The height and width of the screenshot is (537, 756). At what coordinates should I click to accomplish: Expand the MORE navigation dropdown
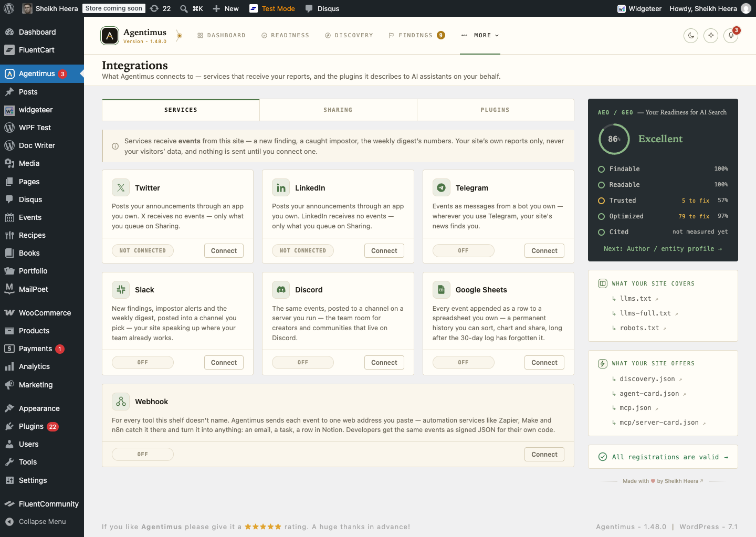[480, 36]
